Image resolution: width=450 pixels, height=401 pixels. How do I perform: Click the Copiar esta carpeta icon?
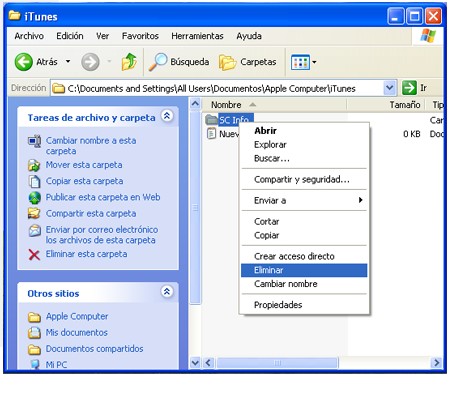[34, 182]
